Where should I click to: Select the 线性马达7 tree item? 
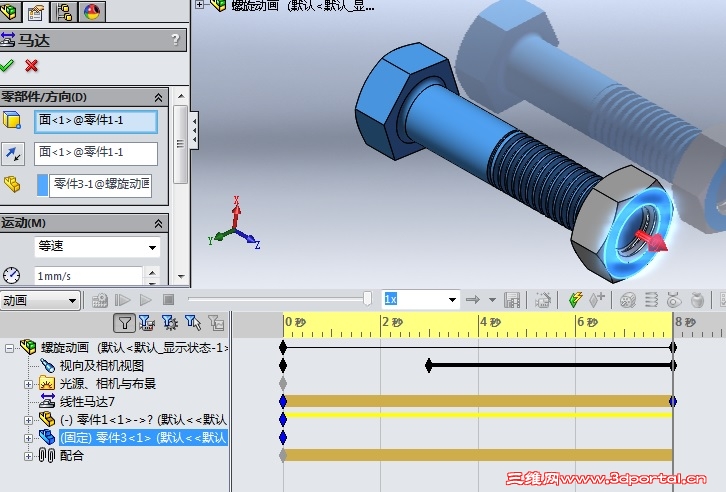click(87, 402)
